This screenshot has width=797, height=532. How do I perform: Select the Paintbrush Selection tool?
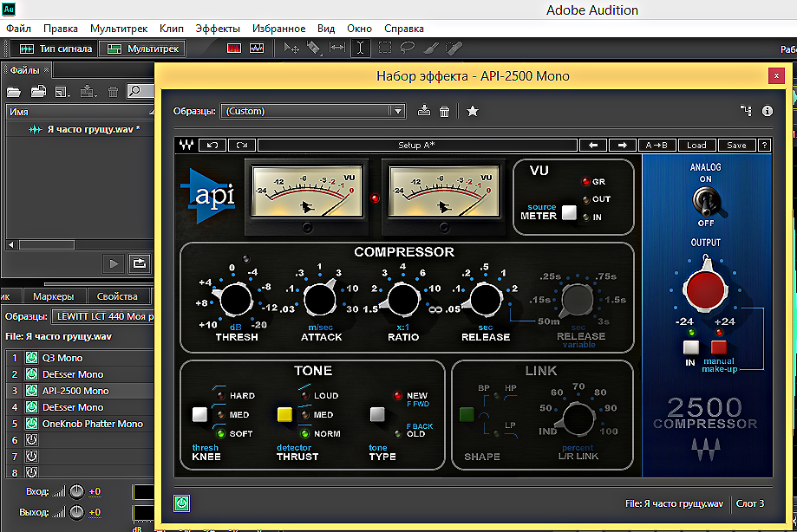(431, 49)
